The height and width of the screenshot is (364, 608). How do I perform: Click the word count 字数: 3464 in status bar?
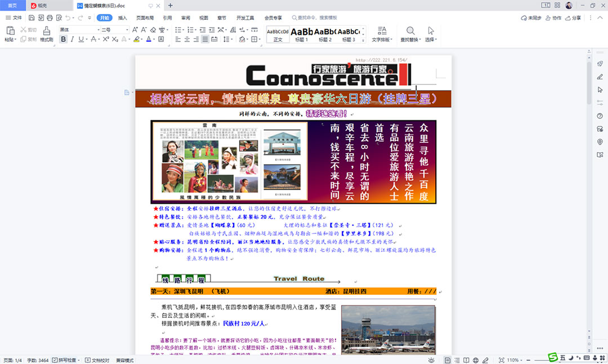pyautogui.click(x=37, y=360)
